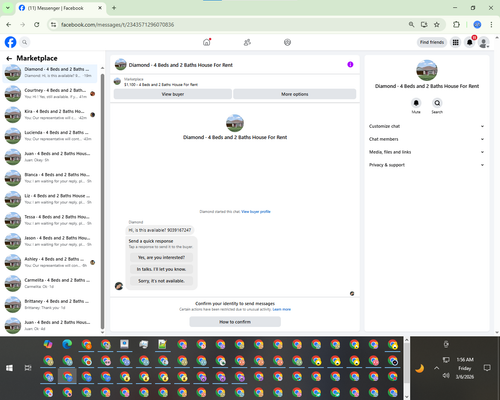The height and width of the screenshot is (400, 500).
Task: Open the View buyer profile link
Action: click(256, 211)
